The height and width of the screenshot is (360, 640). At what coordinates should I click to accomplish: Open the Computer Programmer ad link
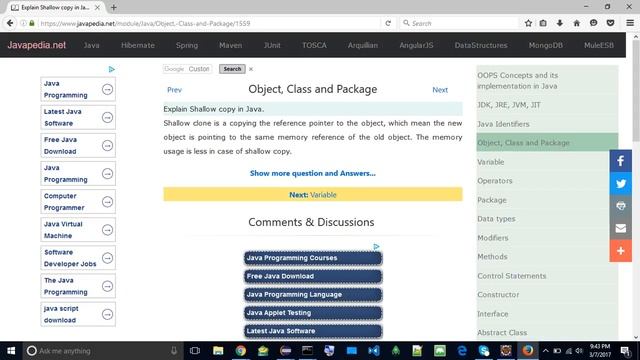78,202
